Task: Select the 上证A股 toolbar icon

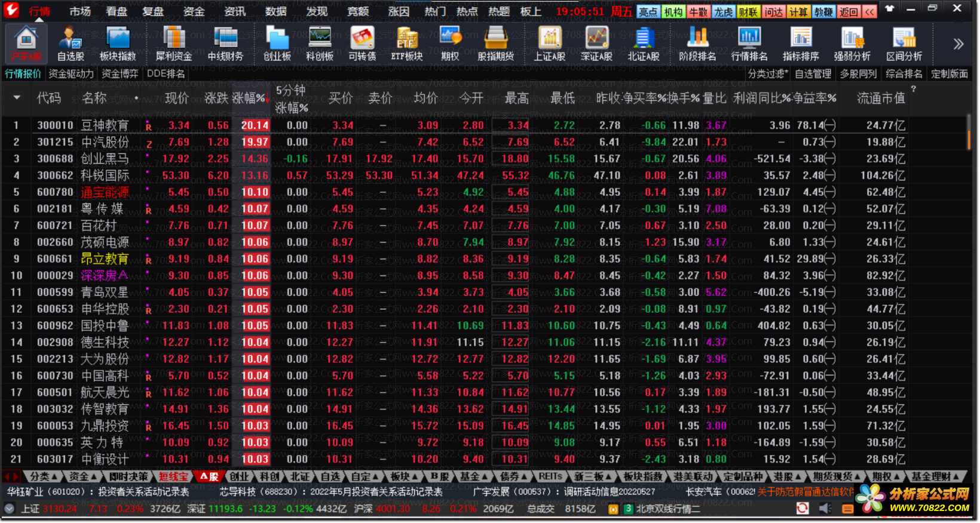Action: click(x=550, y=44)
